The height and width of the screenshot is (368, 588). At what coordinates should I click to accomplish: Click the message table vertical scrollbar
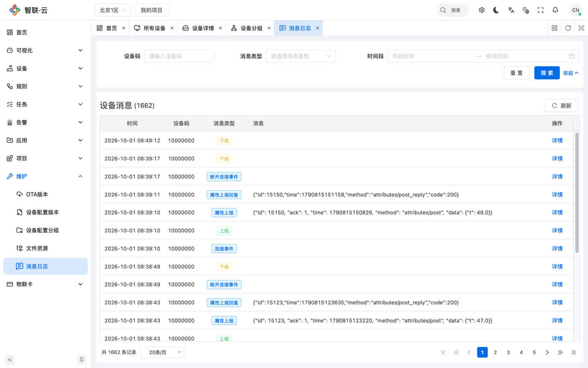(x=577, y=192)
